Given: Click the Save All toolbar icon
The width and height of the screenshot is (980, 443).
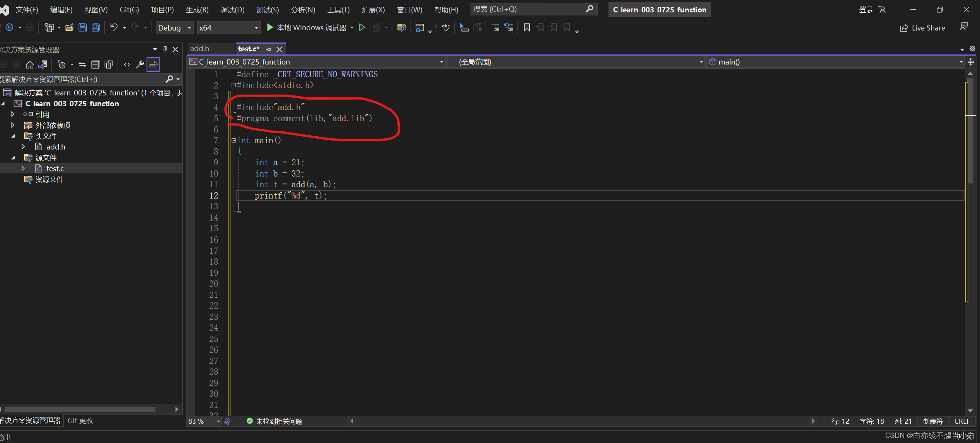Looking at the screenshot, I should tap(95, 27).
